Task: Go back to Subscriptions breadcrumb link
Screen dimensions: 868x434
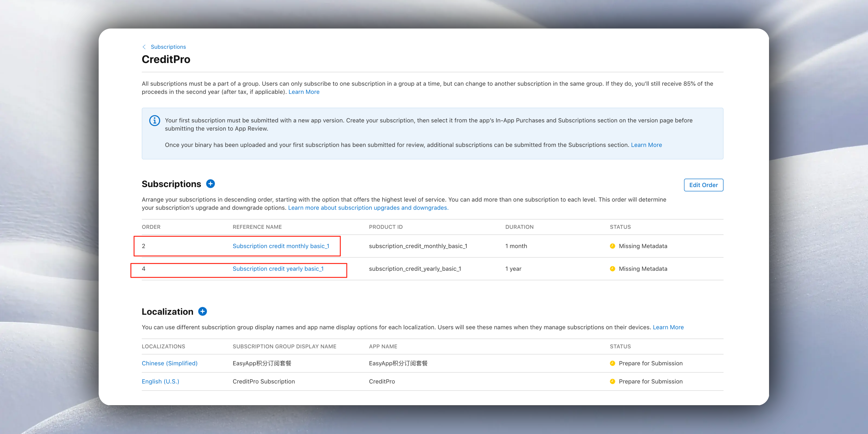Action: (x=168, y=47)
